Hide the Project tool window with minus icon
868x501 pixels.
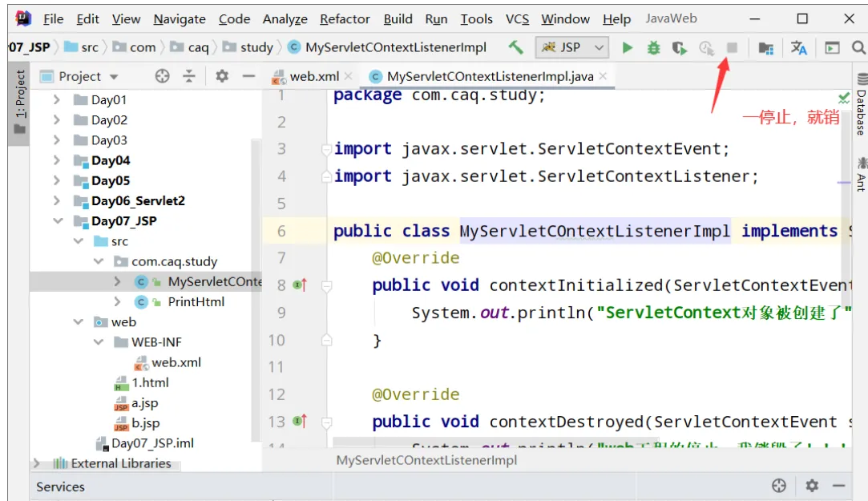[249, 76]
